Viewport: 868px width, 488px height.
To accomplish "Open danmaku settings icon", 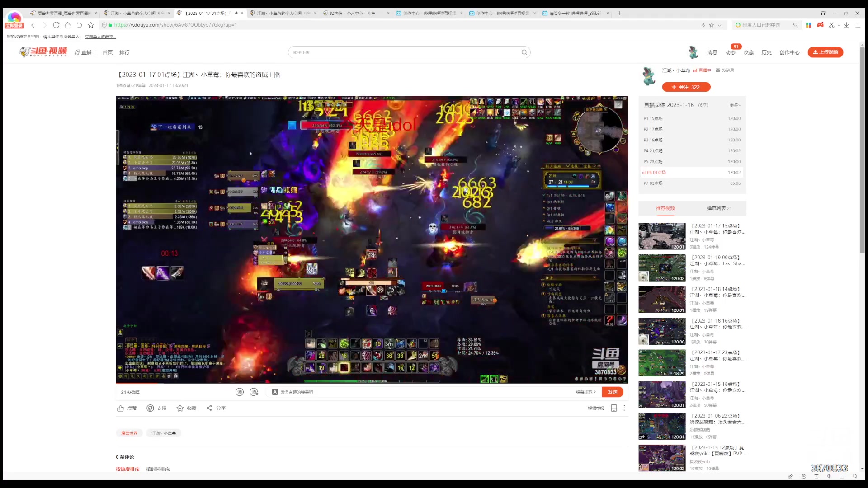I will pyautogui.click(x=254, y=392).
